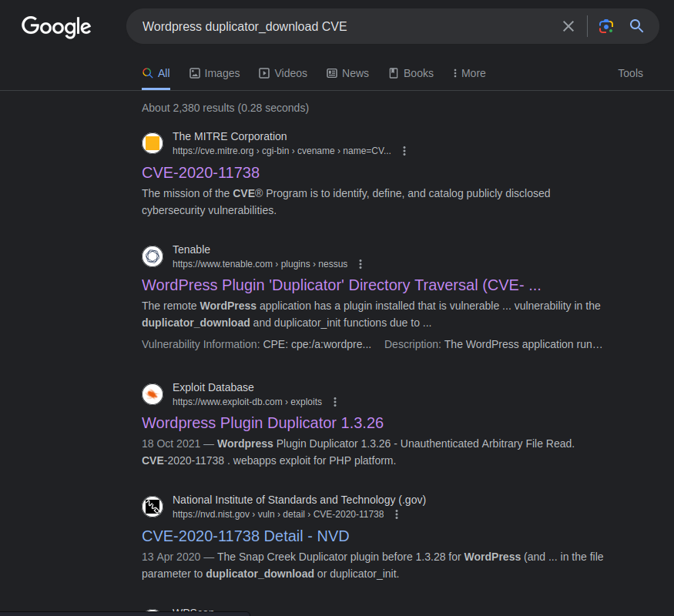Open the CVE-2020-11738 MITRE link

(x=201, y=172)
